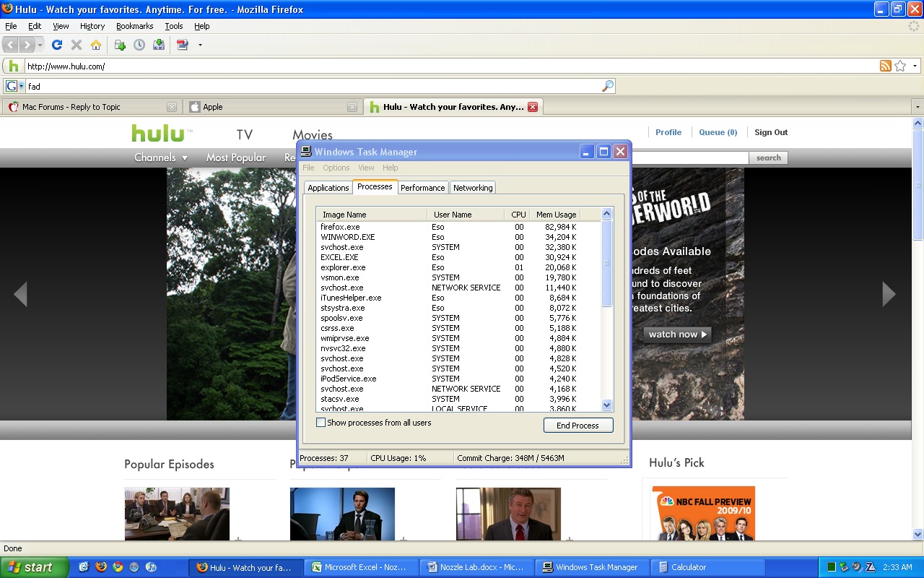
Task: Switch to Microsoft Excel taskbar button
Action: click(x=363, y=567)
